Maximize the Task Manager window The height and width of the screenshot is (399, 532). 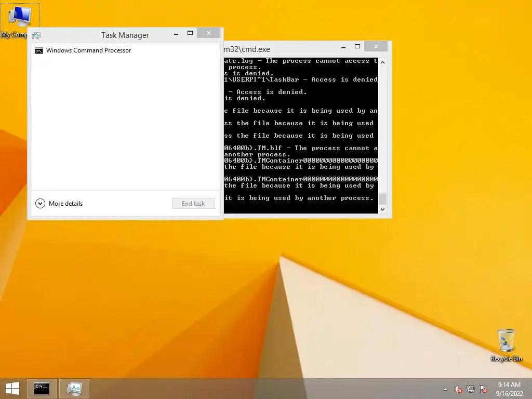[190, 33]
